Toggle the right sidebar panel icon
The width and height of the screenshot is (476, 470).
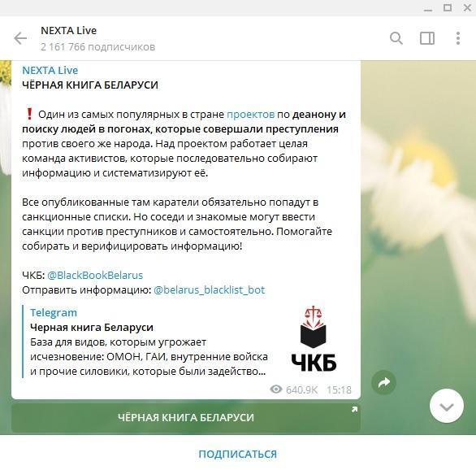(x=427, y=38)
